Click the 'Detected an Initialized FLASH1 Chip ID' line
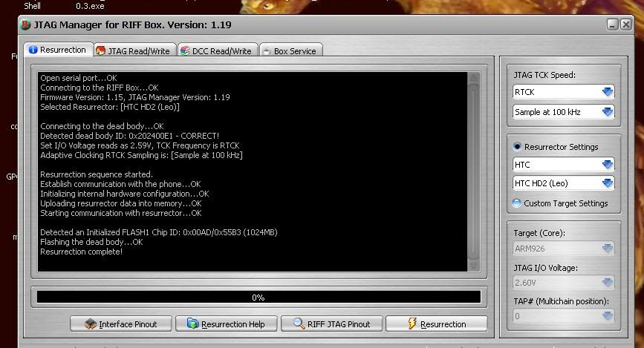Image resolution: width=644 pixels, height=348 pixels. pos(158,232)
